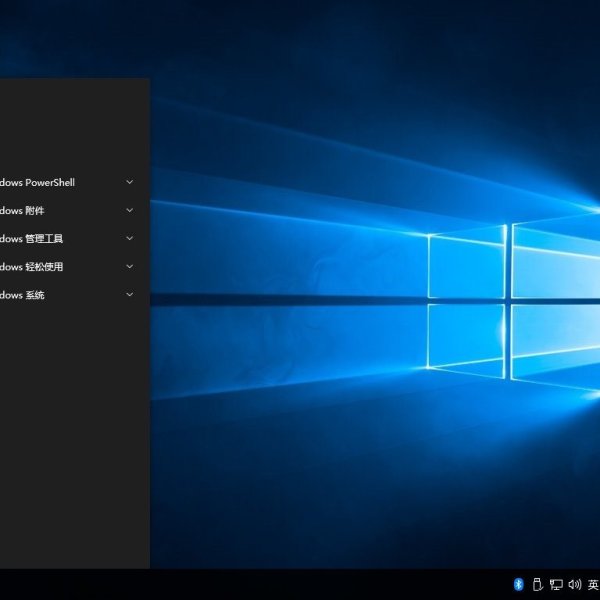Viewport: 600px width, 600px height.
Task: Expand the Windows 附件 folder chevron
Action: [x=130, y=210]
